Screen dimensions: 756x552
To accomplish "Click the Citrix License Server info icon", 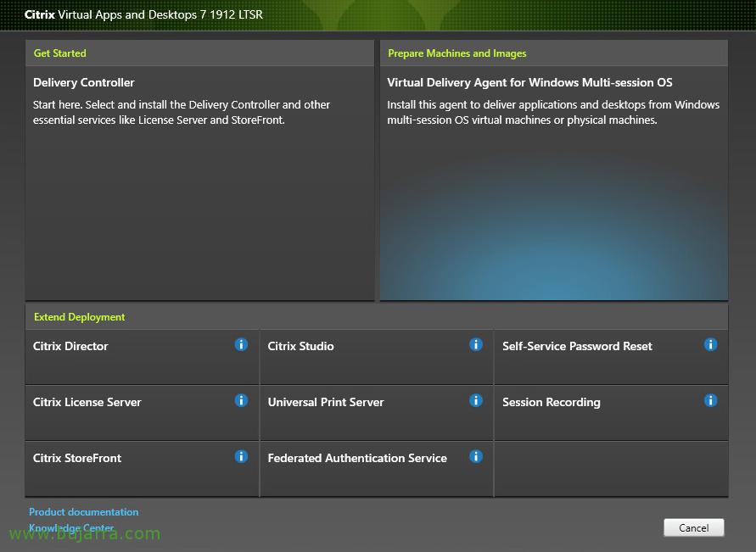I will tap(241, 400).
